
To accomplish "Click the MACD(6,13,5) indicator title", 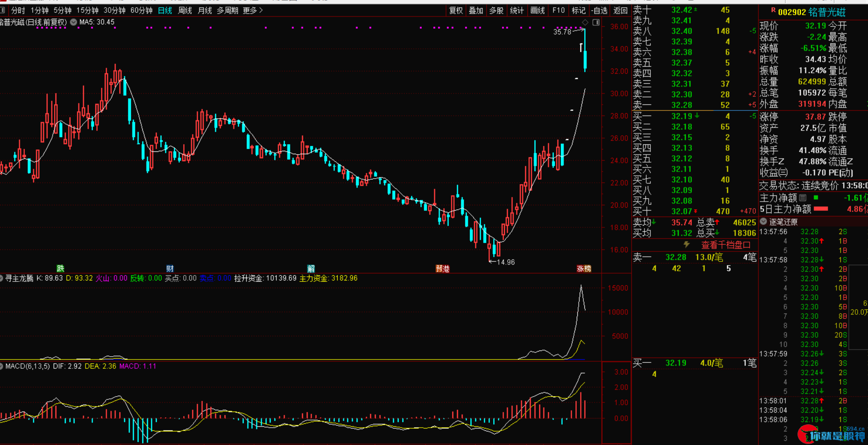I will click(x=28, y=366).
